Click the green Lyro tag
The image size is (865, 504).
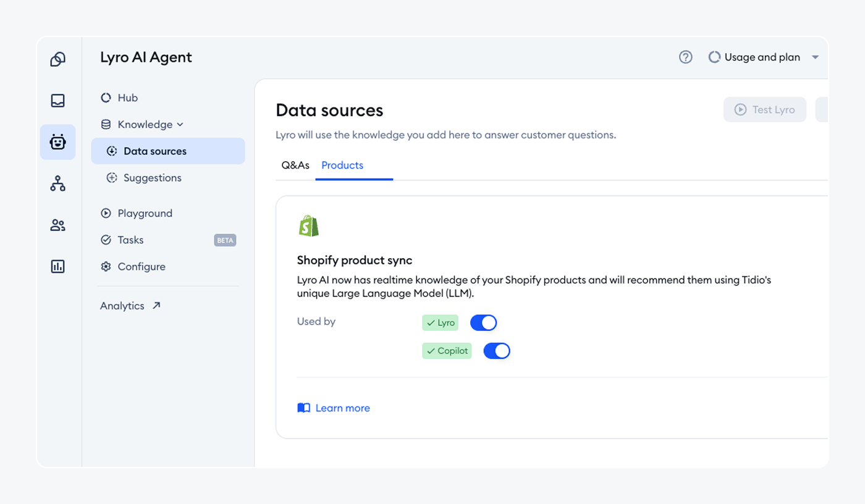tap(440, 322)
